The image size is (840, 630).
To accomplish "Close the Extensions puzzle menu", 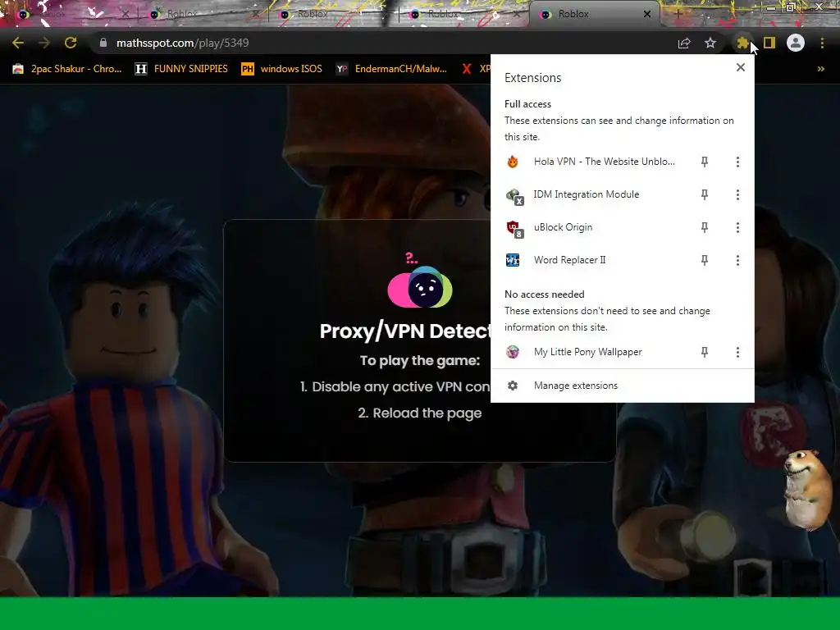I will 742,43.
